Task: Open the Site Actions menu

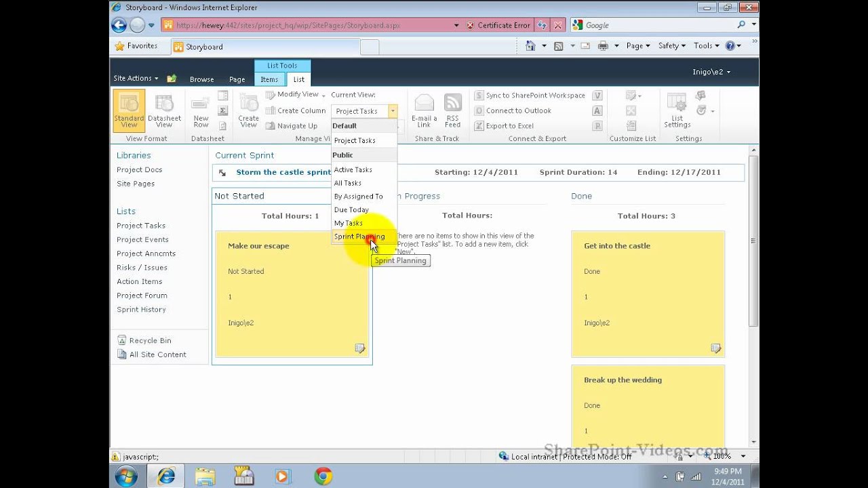Action: 136,79
